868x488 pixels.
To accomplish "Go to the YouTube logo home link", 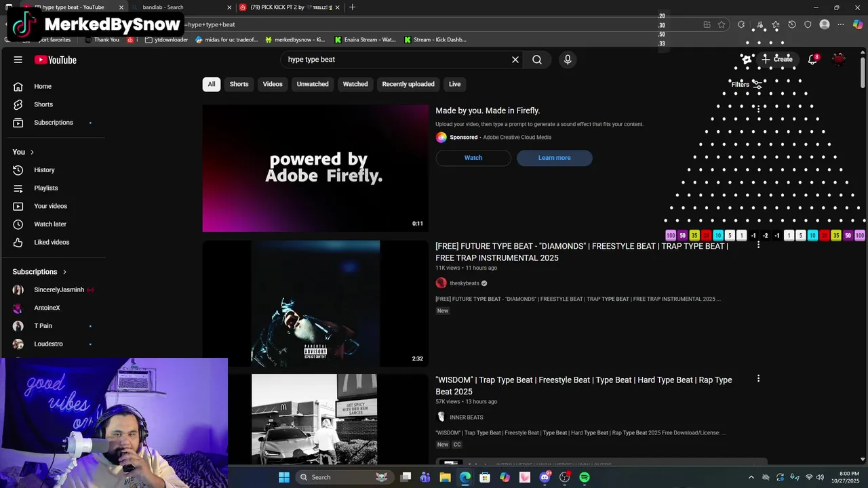I will point(56,60).
